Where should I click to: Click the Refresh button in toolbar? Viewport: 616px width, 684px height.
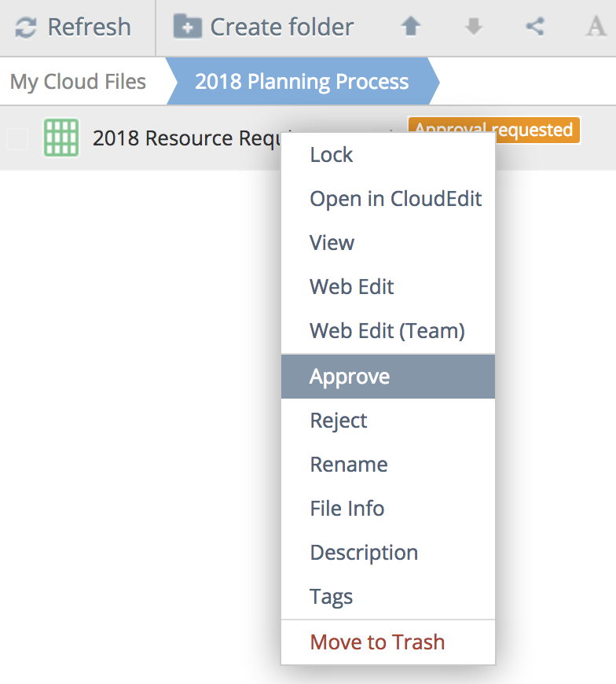(x=73, y=28)
